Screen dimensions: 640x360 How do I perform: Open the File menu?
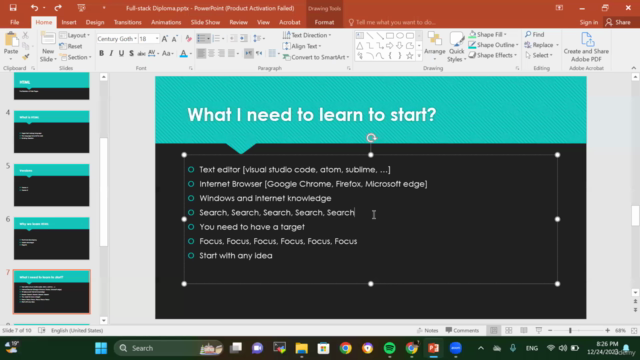pos(15,22)
